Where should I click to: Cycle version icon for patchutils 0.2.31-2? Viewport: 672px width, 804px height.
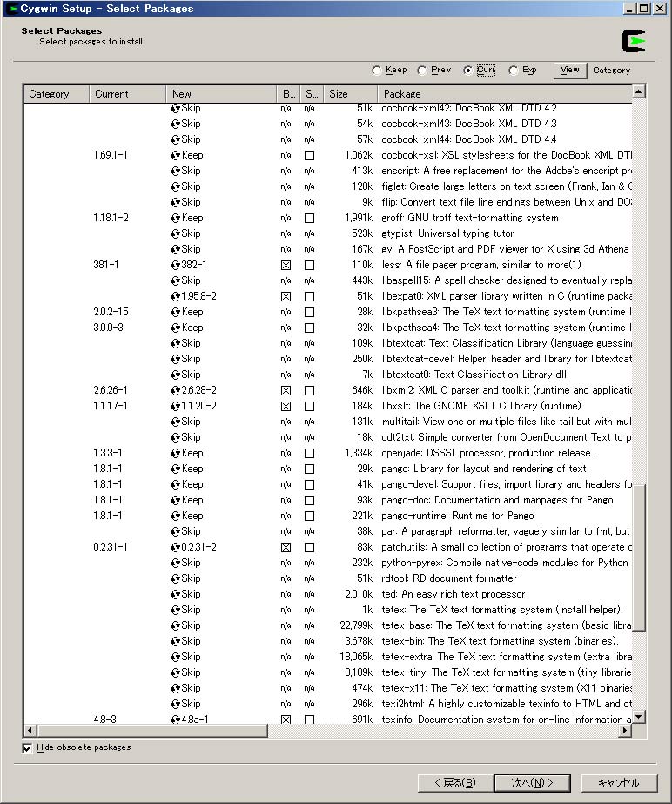pos(175,547)
